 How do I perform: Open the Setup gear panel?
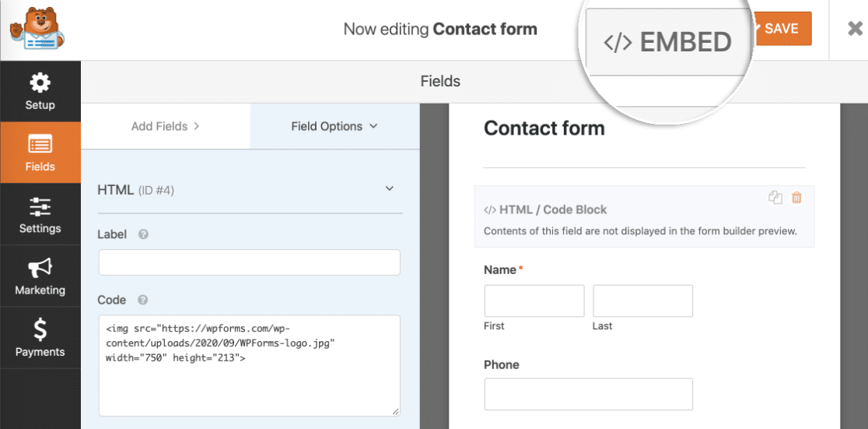pos(40,91)
